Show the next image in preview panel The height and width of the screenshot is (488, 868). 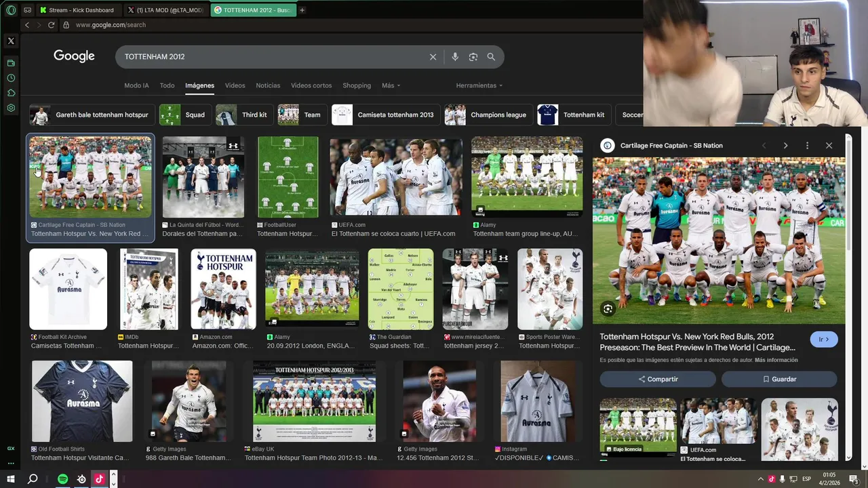785,146
